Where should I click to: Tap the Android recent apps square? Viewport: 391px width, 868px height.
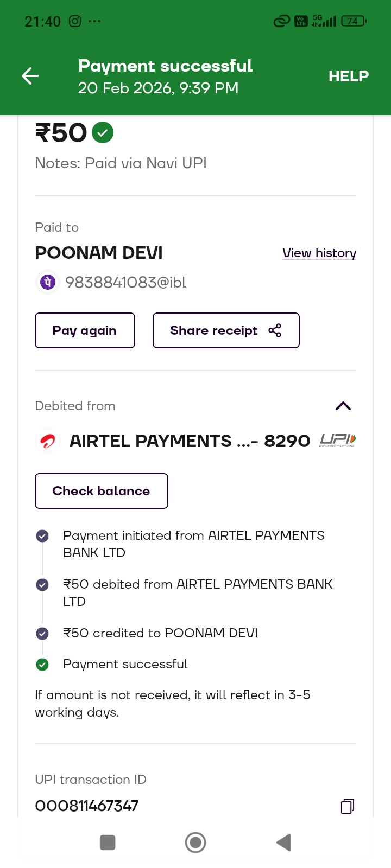(108, 843)
